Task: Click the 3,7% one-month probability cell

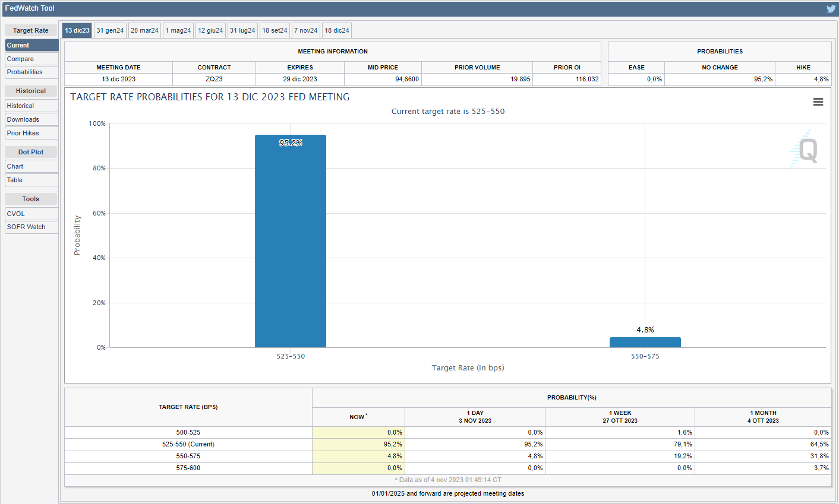Action: [x=763, y=468]
